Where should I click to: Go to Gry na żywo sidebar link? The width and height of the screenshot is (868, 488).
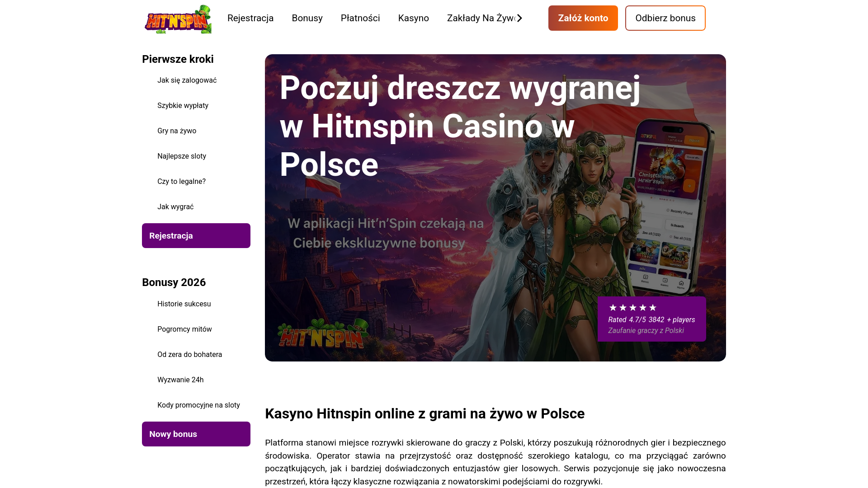(x=177, y=131)
